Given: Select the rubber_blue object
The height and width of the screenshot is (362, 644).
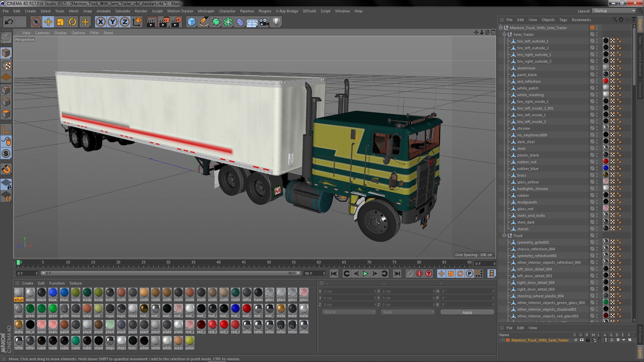Looking at the screenshot, I should pos(528,169).
